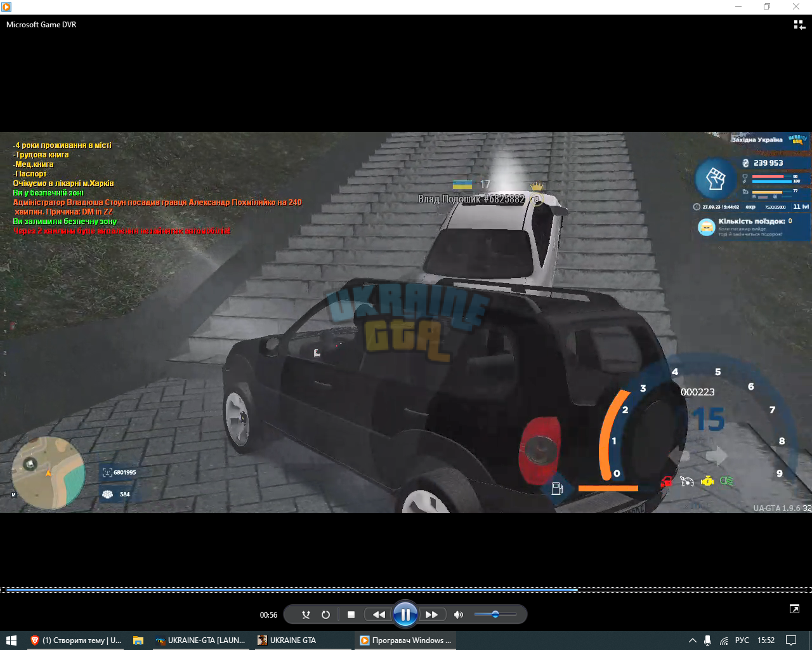The image size is (812, 650).
Task: Click the video seek bar
Action: pyautogui.click(x=406, y=590)
